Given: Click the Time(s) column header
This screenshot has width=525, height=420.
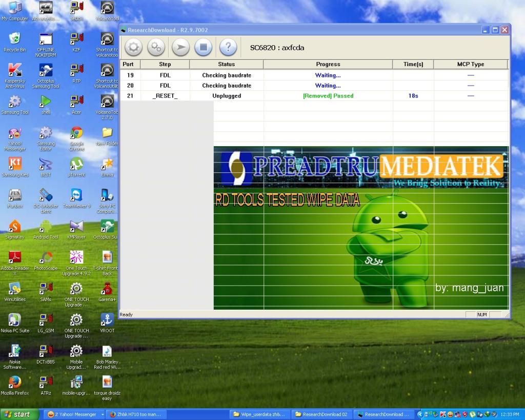Looking at the screenshot, I should (413, 64).
